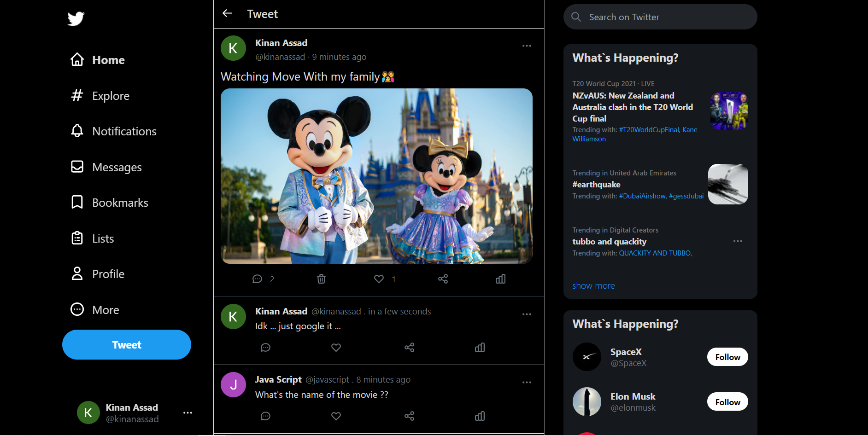
Task: View saved Bookmarks
Action: point(120,202)
